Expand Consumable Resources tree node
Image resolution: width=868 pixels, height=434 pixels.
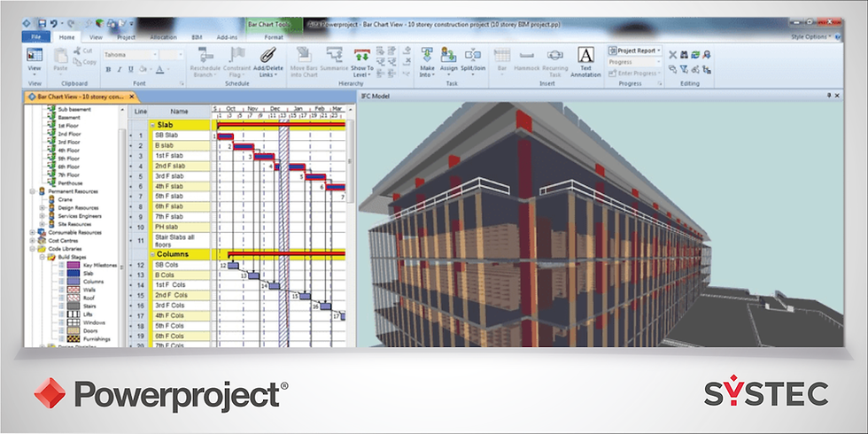click(33, 232)
